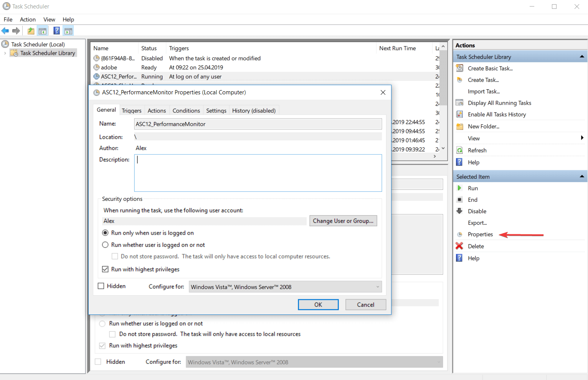Uncheck Run with highest privileges
The image size is (588, 380).
pyautogui.click(x=105, y=269)
